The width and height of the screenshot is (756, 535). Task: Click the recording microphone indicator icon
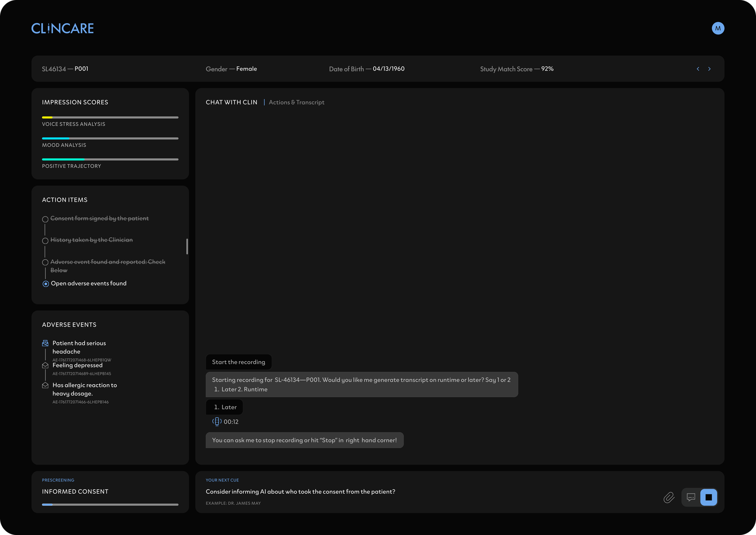point(216,422)
